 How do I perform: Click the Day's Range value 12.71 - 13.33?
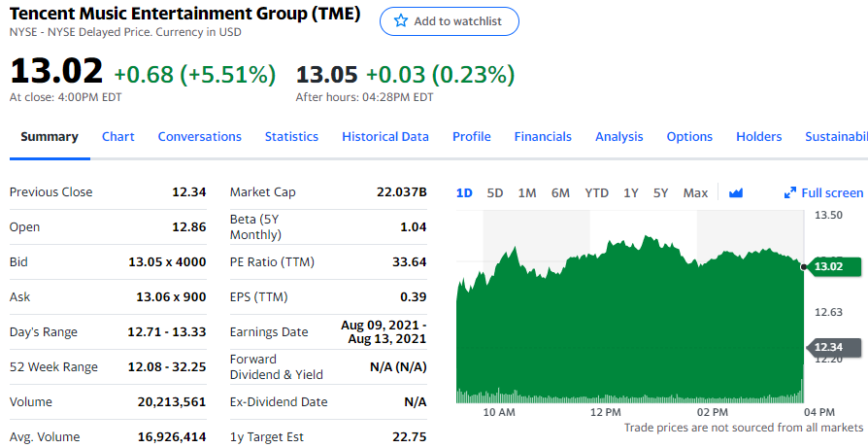[167, 331]
